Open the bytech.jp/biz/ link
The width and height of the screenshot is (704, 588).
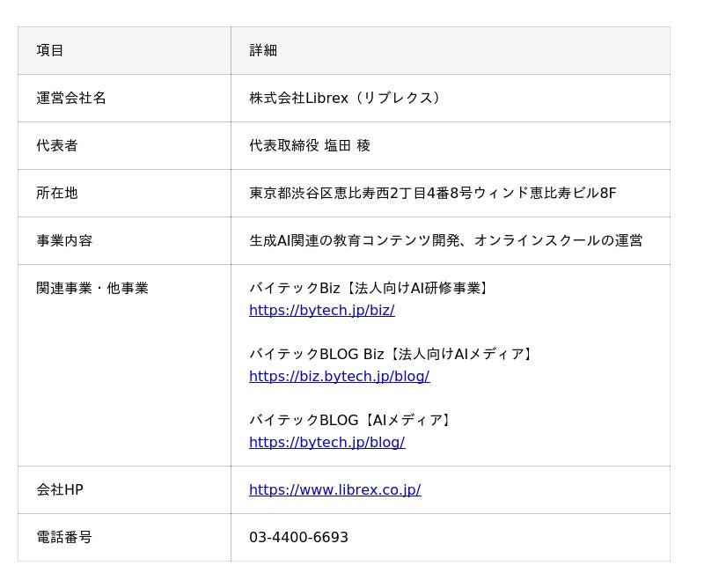(x=321, y=310)
